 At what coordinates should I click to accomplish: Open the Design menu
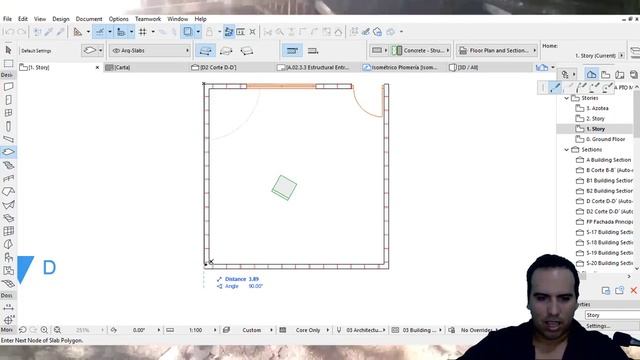click(x=61, y=19)
